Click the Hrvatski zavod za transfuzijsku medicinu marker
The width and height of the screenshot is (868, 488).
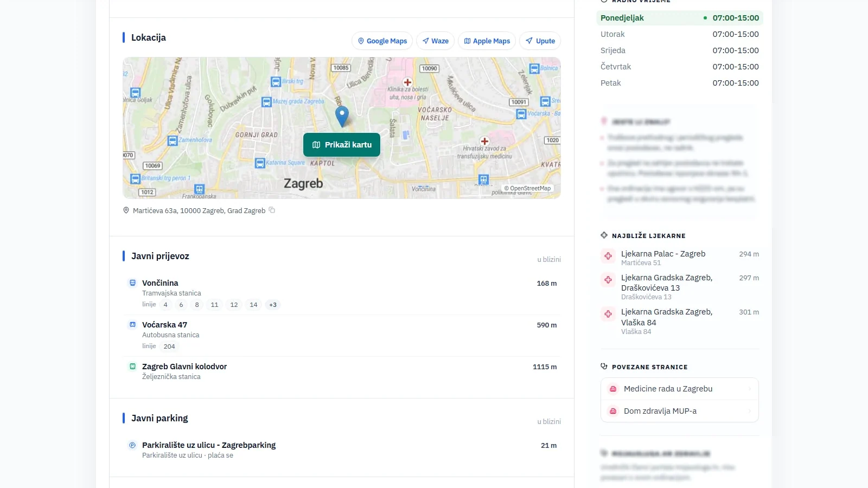[485, 141]
